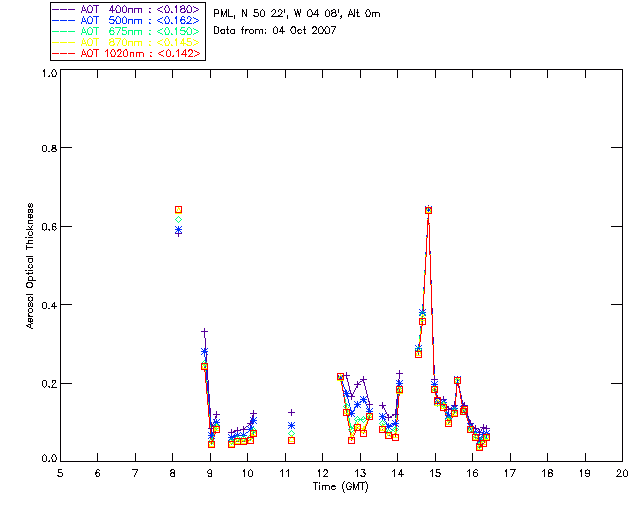Click the x-axis tick label 5
640x512 pixels.
[60, 473]
